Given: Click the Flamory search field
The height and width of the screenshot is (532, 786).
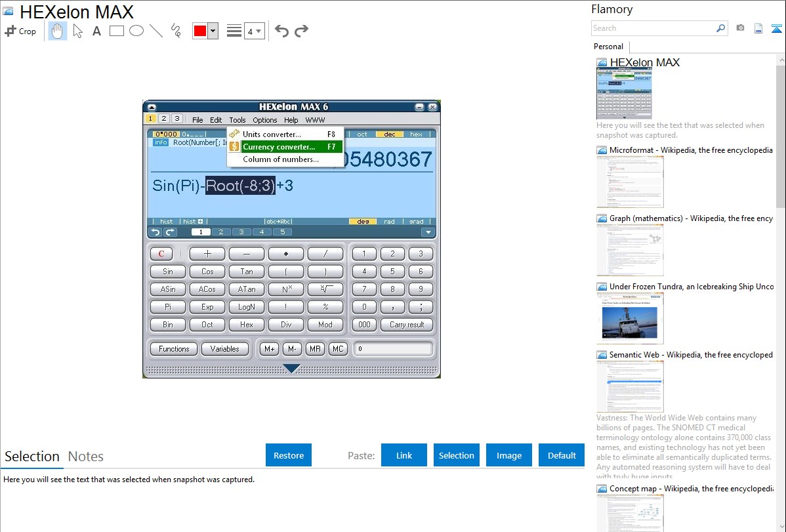Looking at the screenshot, I should click(653, 28).
